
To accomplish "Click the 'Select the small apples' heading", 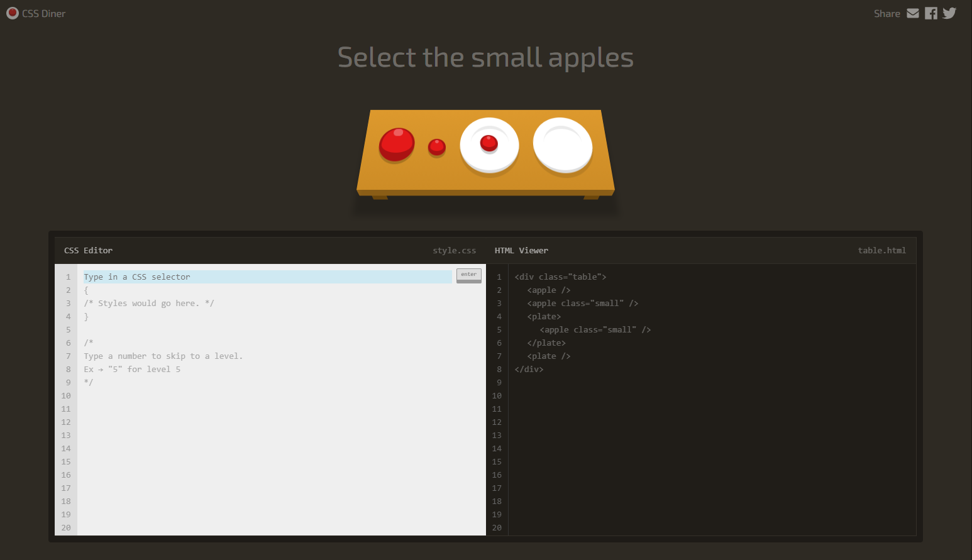I will [x=485, y=57].
